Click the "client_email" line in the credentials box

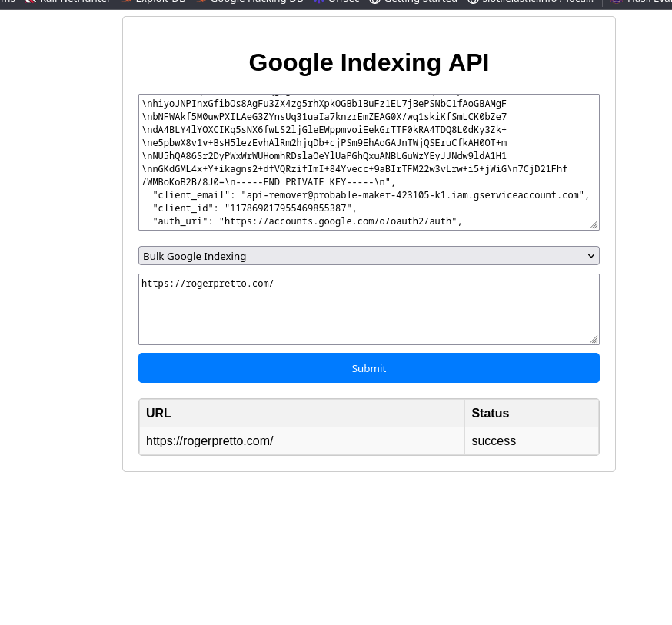[371, 195]
